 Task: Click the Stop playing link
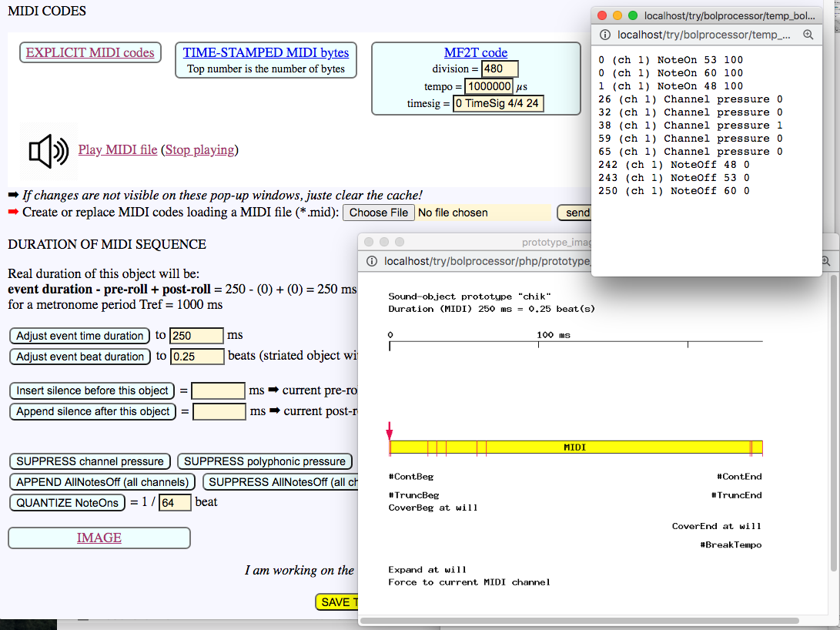click(200, 149)
